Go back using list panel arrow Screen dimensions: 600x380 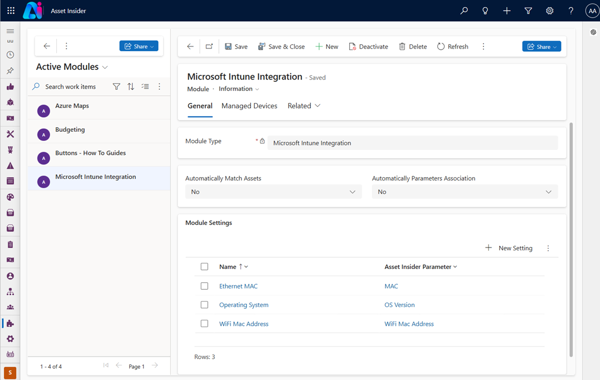click(47, 46)
